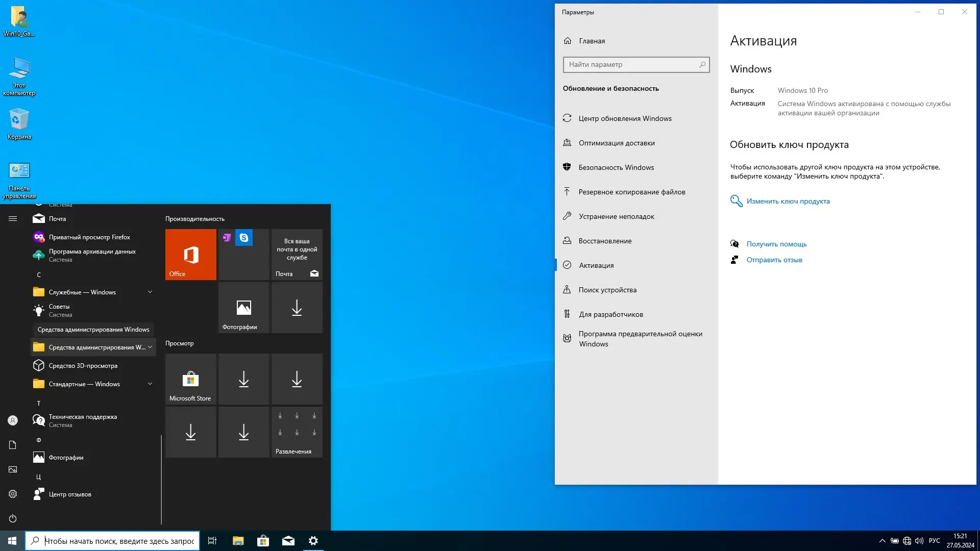Expand Стандартные — Windows folder

[x=150, y=384]
